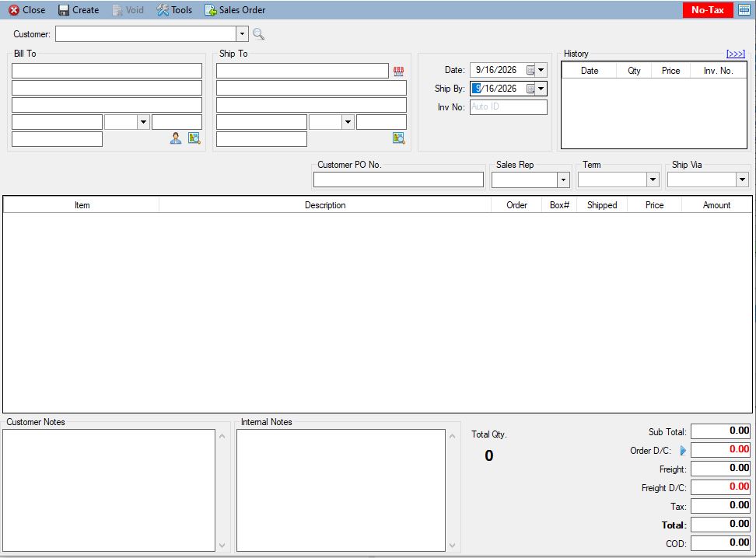Viewport: 756px width, 558px height.
Task: Click the Customer PO No. input field
Action: tap(398, 180)
